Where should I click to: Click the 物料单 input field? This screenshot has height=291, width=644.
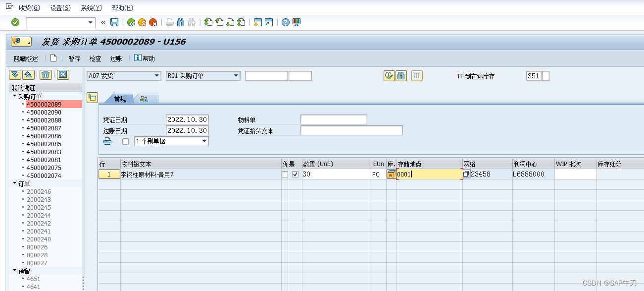334,119
